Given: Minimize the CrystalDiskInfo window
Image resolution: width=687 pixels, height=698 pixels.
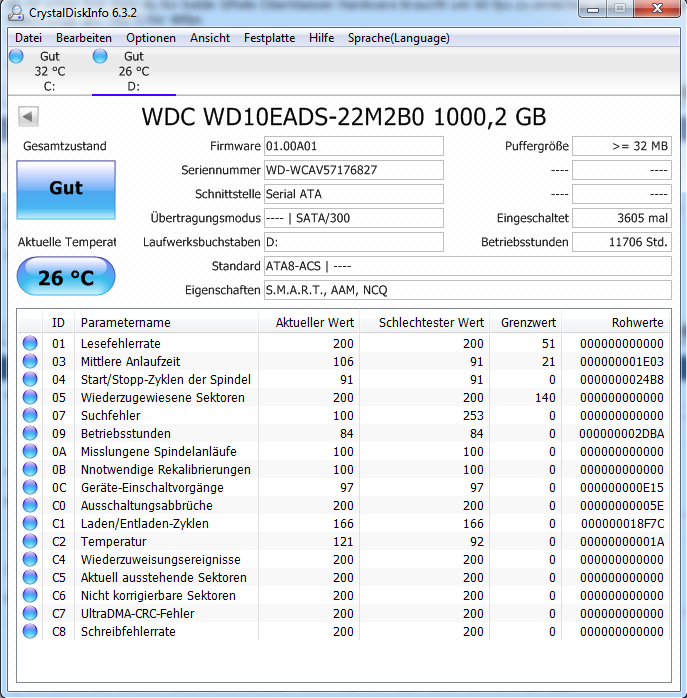Looking at the screenshot, I should tap(593, 9).
